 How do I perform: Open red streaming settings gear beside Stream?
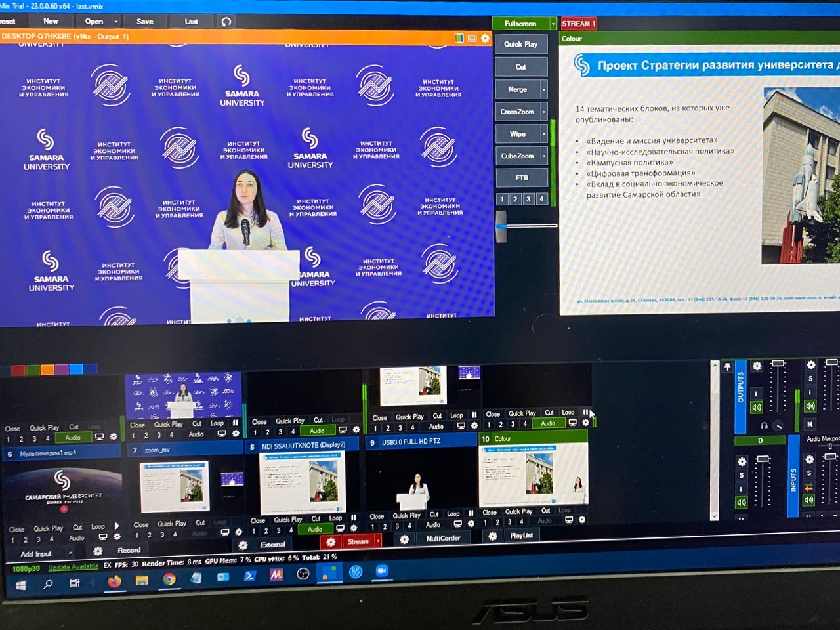click(x=331, y=542)
